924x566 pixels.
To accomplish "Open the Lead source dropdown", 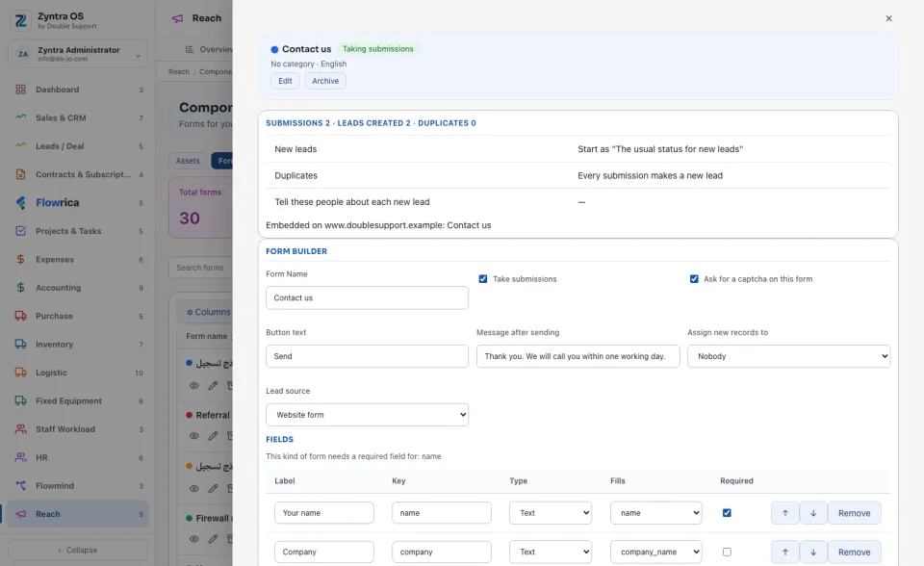I will click(367, 415).
